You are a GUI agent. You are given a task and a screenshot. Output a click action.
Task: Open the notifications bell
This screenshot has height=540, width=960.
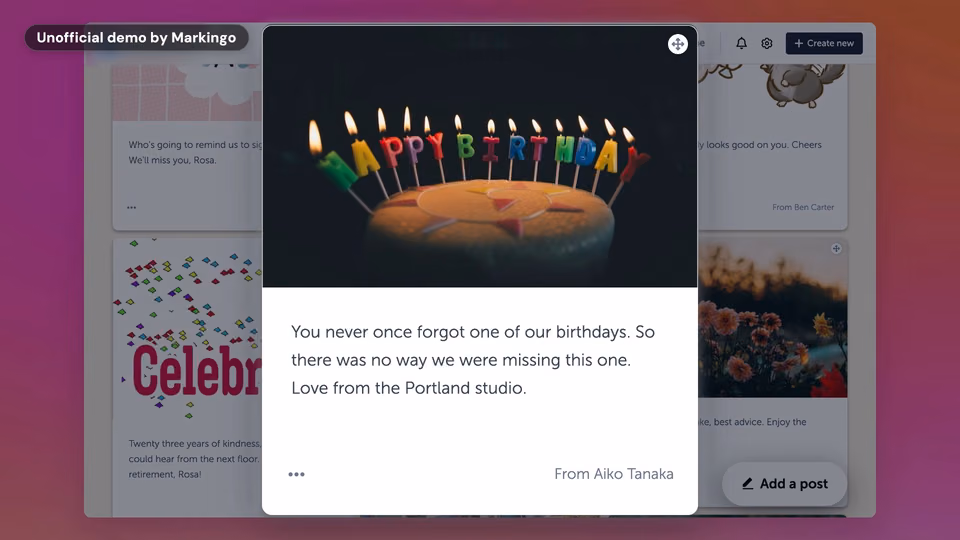[741, 43]
